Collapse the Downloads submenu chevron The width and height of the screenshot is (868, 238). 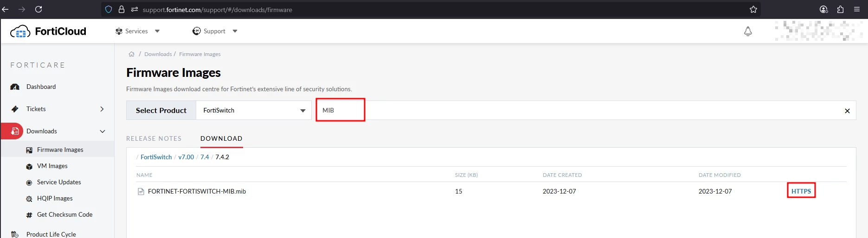103,131
